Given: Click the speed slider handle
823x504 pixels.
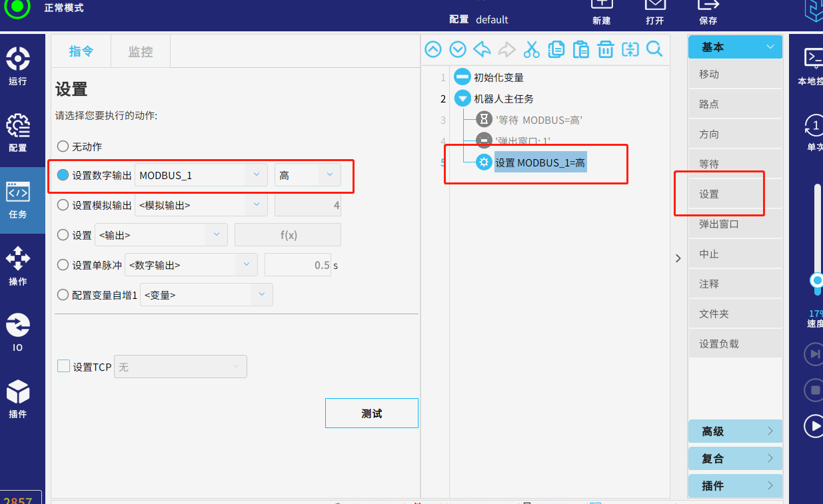Looking at the screenshot, I should [817, 282].
